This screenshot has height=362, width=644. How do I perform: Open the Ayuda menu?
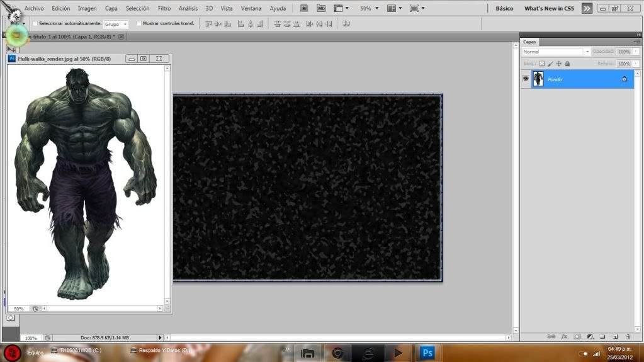click(x=278, y=8)
